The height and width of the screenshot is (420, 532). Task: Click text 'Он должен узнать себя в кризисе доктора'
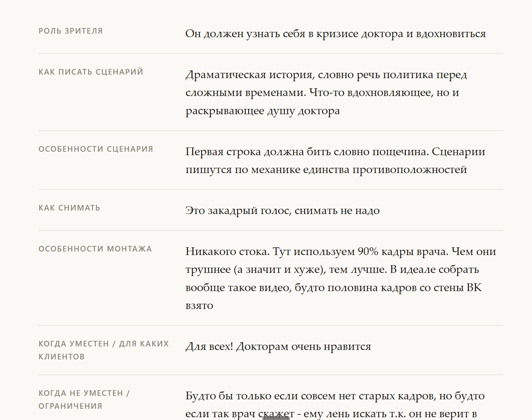(294, 34)
